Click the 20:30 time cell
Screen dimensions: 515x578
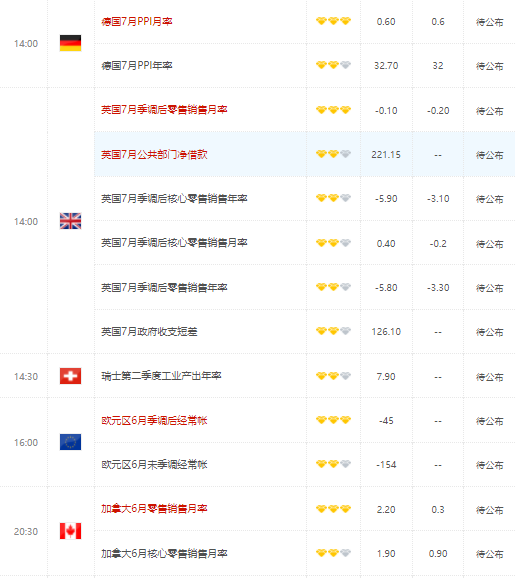26,532
